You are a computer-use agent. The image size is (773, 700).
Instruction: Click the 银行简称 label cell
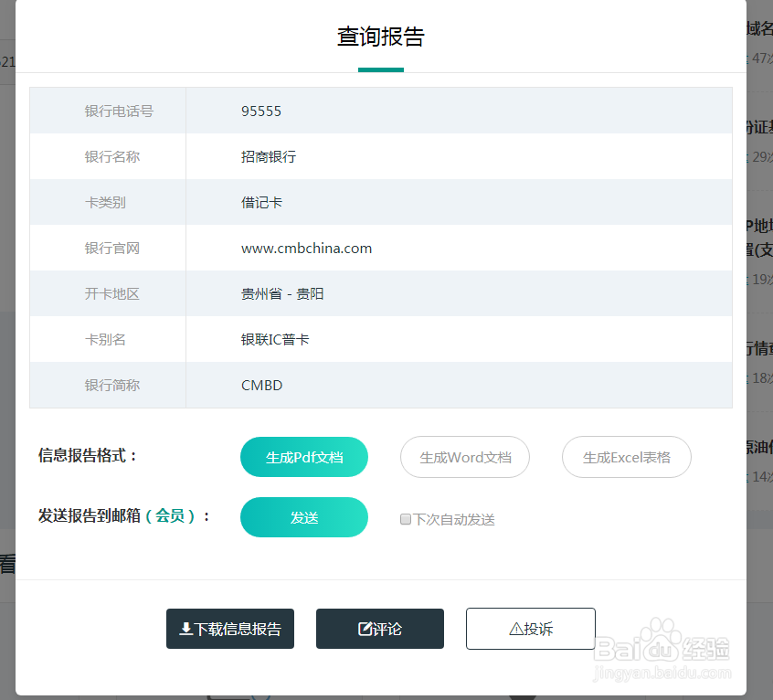pyautogui.click(x=108, y=385)
